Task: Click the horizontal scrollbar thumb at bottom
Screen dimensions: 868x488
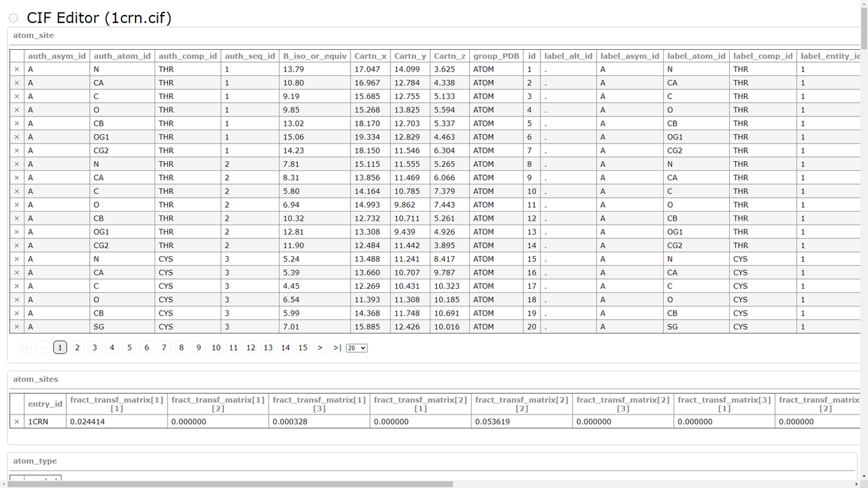Action: tap(230, 485)
